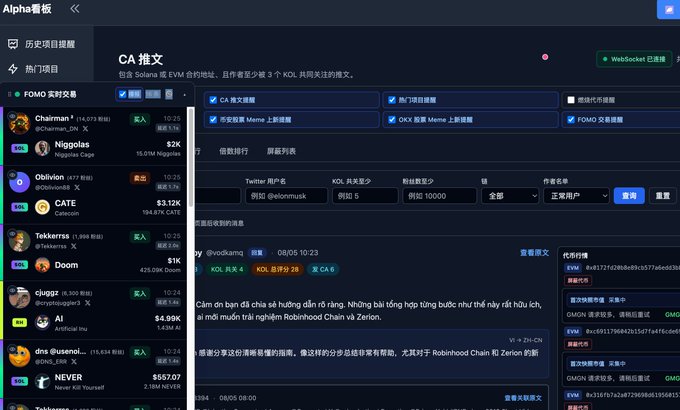Click KOL 总评分 28 badge

[278, 269]
